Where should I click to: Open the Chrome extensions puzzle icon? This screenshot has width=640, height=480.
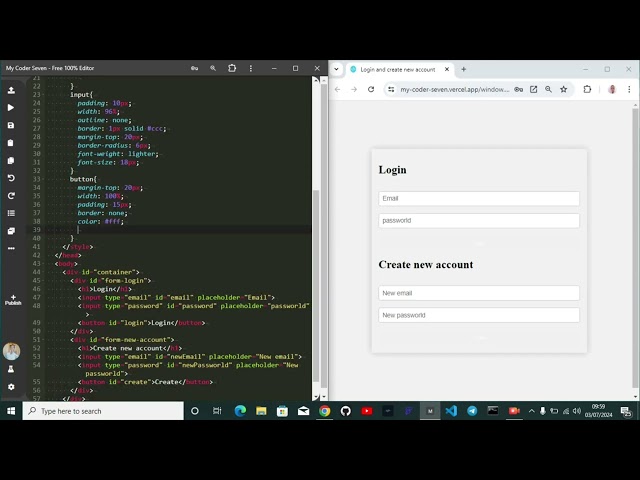point(587,89)
